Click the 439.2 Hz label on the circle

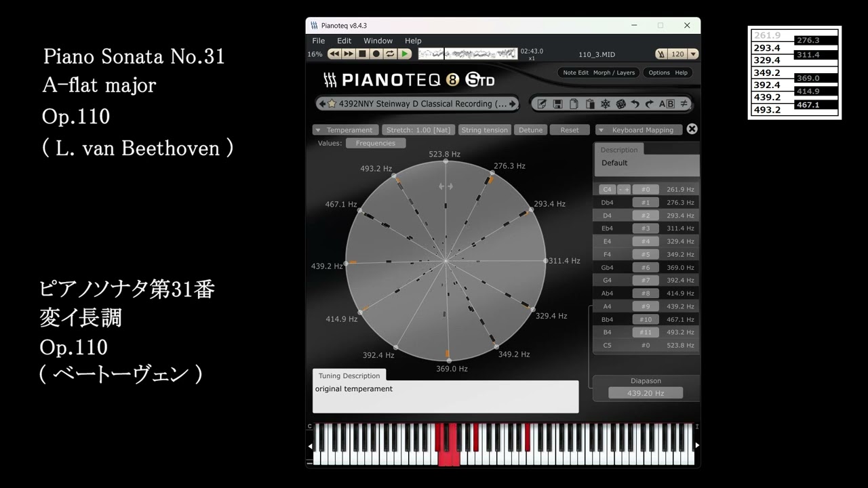(x=327, y=266)
